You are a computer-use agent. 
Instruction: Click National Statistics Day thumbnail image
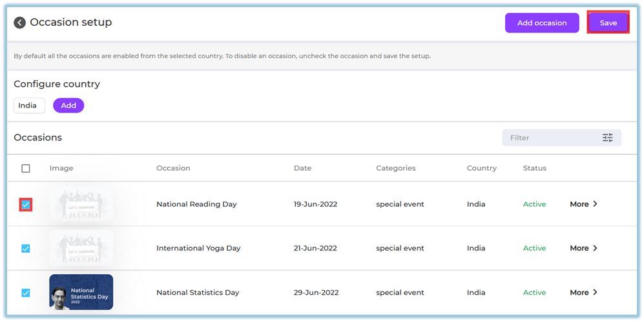point(81,292)
